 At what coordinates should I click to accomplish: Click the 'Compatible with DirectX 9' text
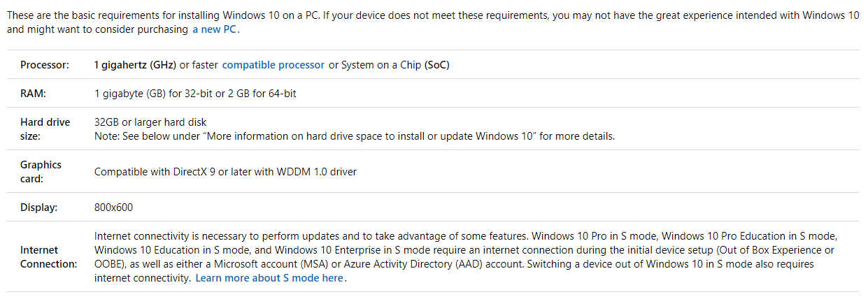pos(154,172)
